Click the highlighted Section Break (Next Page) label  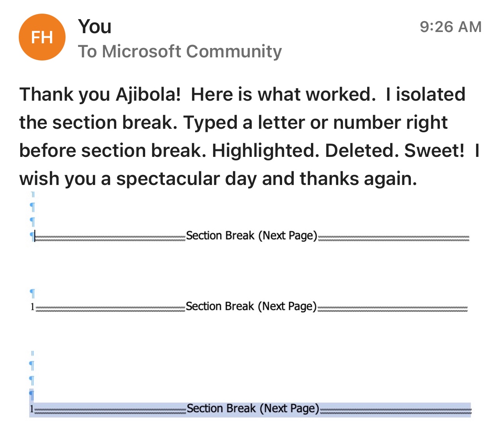tap(253, 409)
